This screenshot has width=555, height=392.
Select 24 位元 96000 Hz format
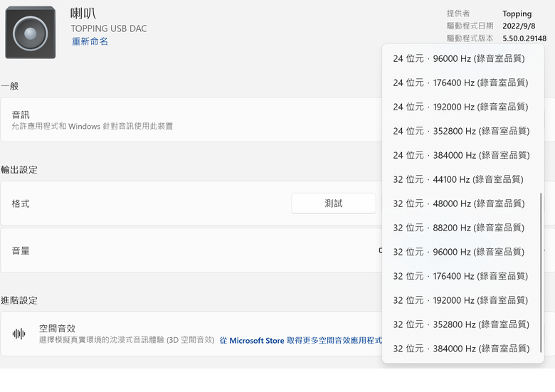pos(463,58)
